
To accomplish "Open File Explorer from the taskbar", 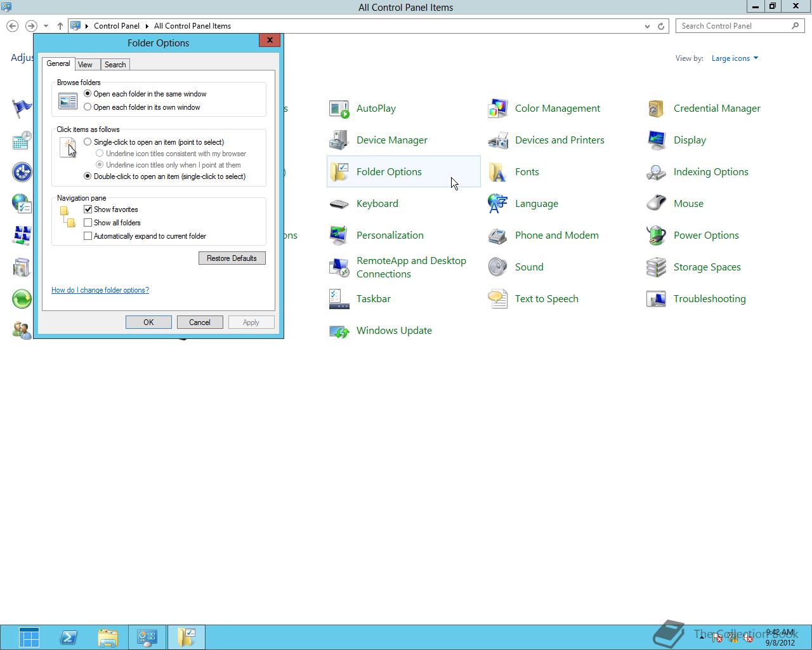I will coord(108,637).
